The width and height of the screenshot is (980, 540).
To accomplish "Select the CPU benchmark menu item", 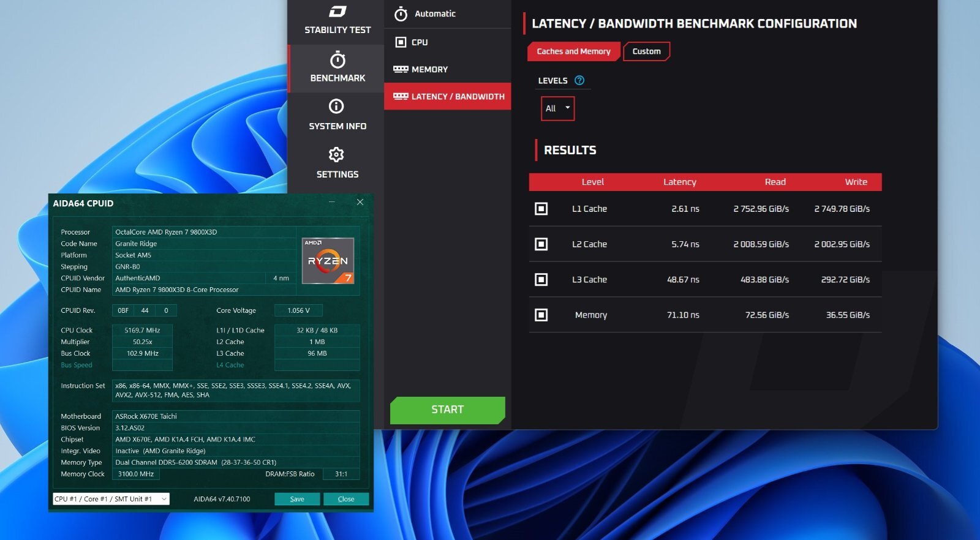I will pos(448,42).
